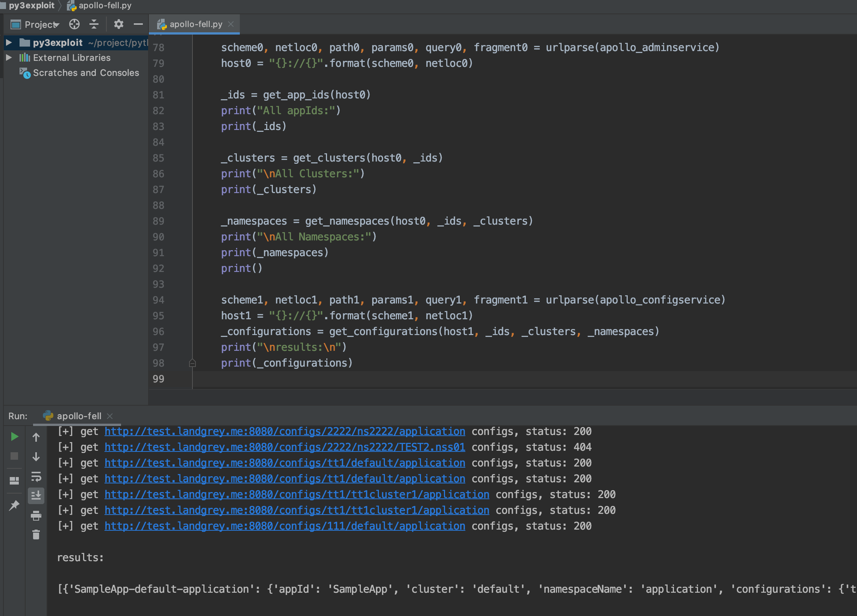Hide the Project tool window with minus icon
Image resolution: width=857 pixels, height=616 pixels.
point(138,24)
